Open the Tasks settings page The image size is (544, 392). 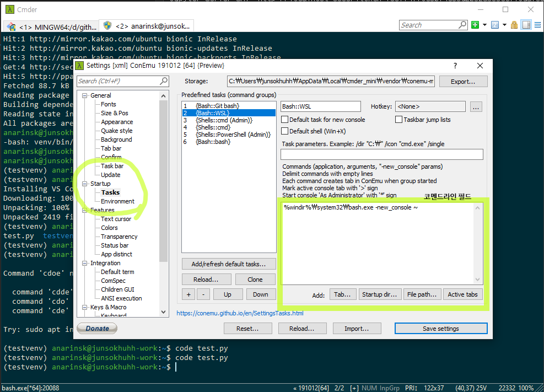click(x=110, y=192)
